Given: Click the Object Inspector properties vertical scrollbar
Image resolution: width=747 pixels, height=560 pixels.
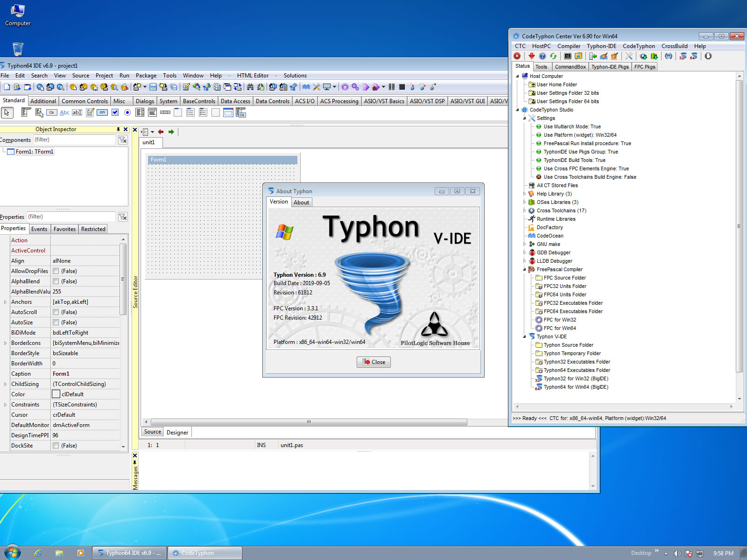Looking at the screenshot, I should point(123,279).
